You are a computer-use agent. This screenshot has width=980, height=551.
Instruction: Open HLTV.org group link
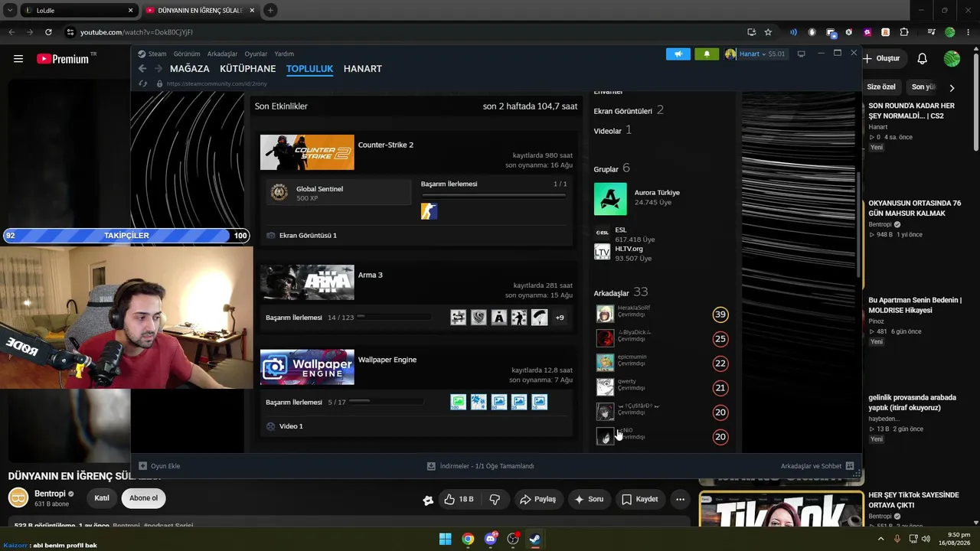pyautogui.click(x=629, y=249)
